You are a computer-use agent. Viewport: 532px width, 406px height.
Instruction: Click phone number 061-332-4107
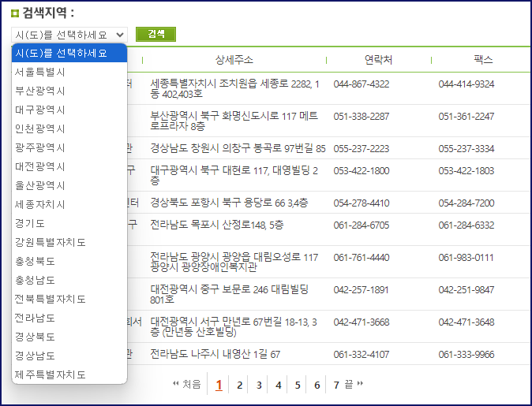pos(362,355)
